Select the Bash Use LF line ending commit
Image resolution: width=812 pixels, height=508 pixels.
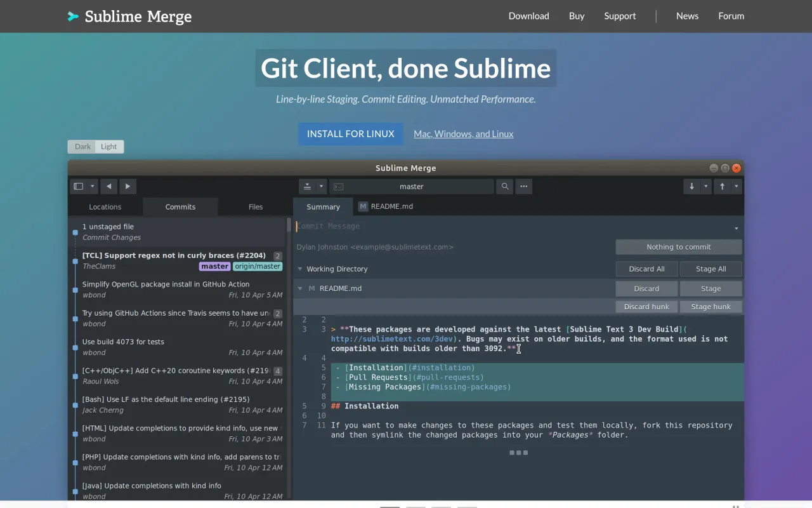tap(178, 404)
